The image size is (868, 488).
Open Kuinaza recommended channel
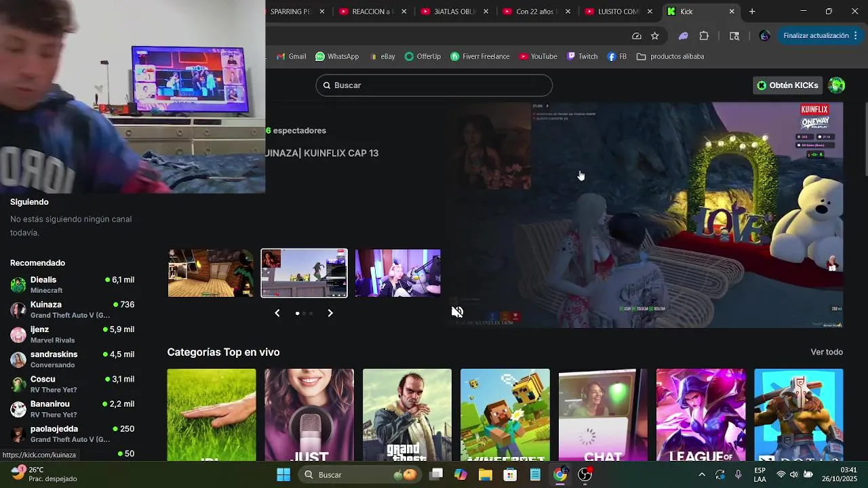click(72, 310)
